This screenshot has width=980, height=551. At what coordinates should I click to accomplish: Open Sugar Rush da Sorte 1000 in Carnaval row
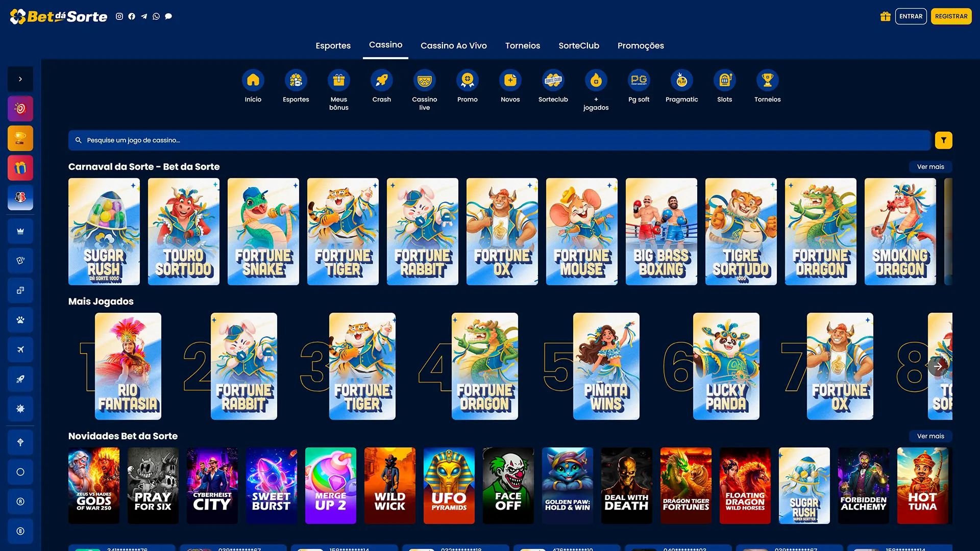[x=104, y=232]
